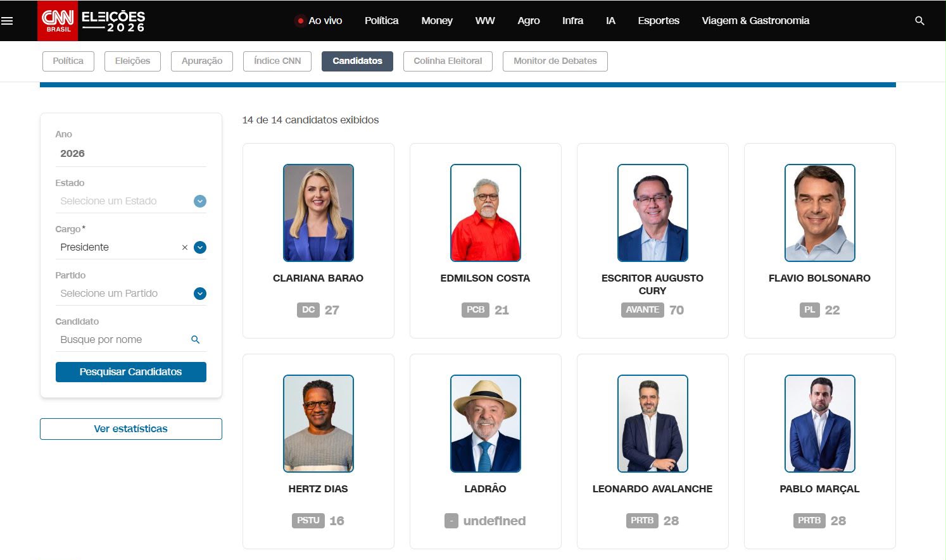Click the CNN Brasil logo
The width and height of the screenshot is (946, 560).
tap(58, 21)
